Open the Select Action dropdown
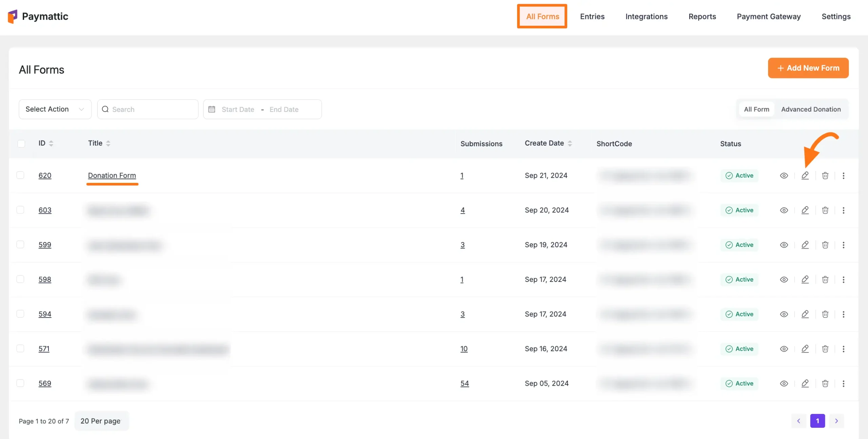The image size is (868, 439). coord(55,109)
